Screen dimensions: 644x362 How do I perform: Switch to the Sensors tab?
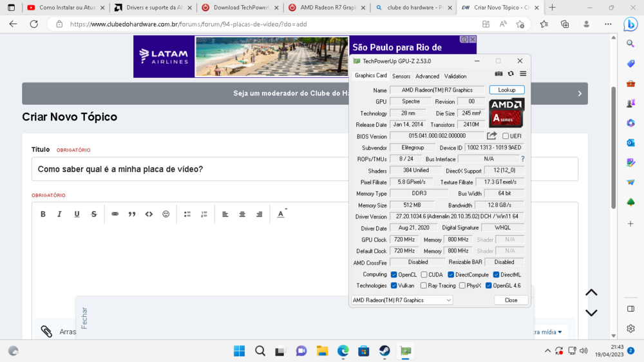401,76
